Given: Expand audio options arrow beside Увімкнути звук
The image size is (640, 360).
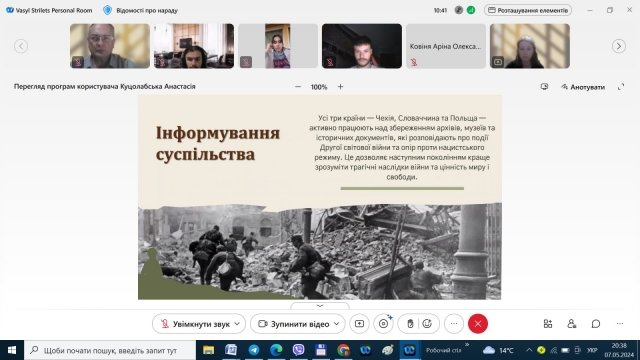Looking at the screenshot, I should pos(238,324).
